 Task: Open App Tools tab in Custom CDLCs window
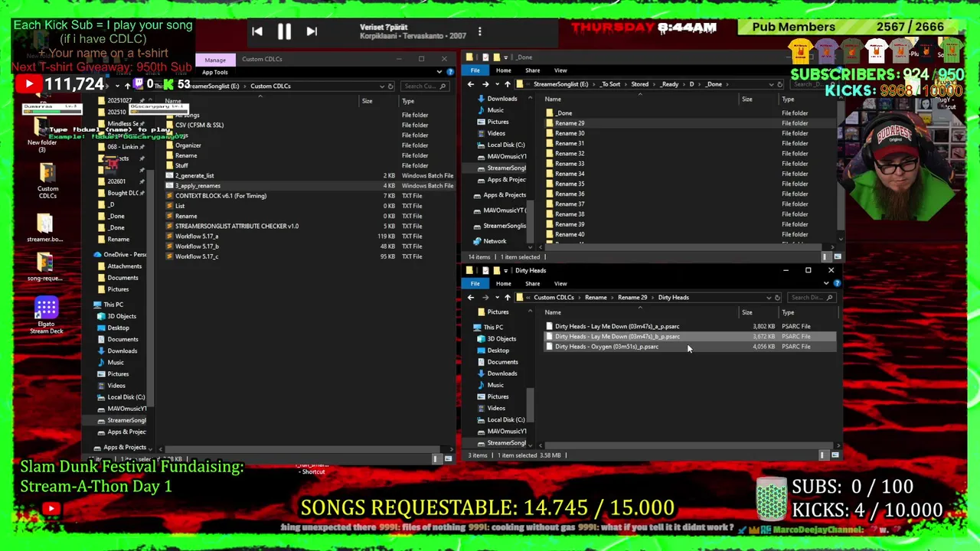215,73
